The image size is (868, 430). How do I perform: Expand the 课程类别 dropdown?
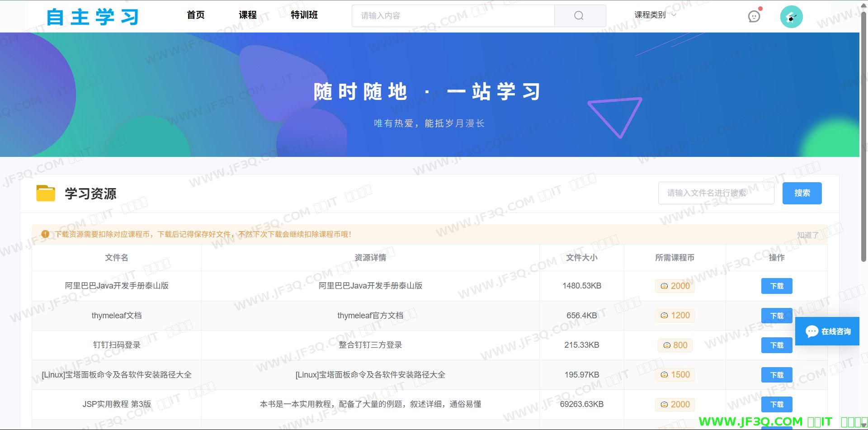tap(655, 15)
